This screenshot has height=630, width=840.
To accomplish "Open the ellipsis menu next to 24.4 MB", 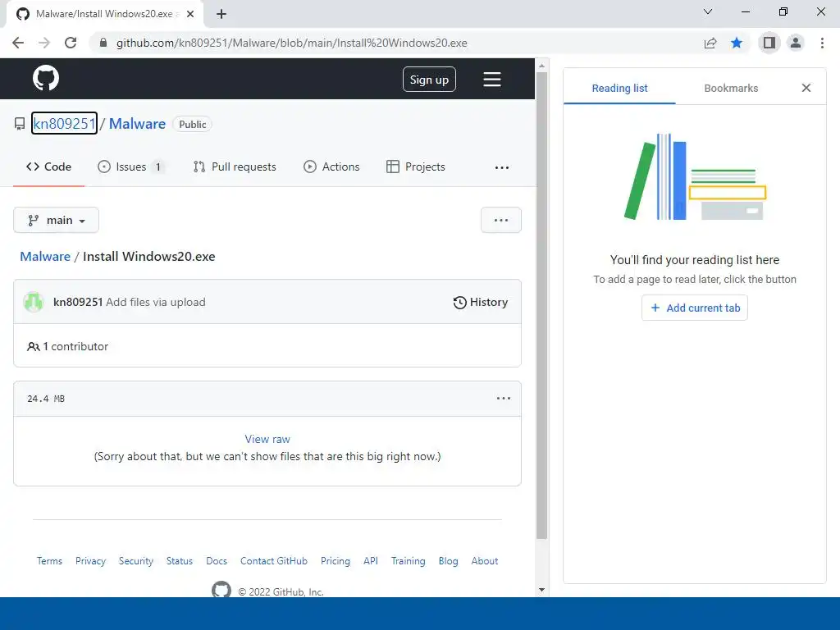I will (x=503, y=398).
